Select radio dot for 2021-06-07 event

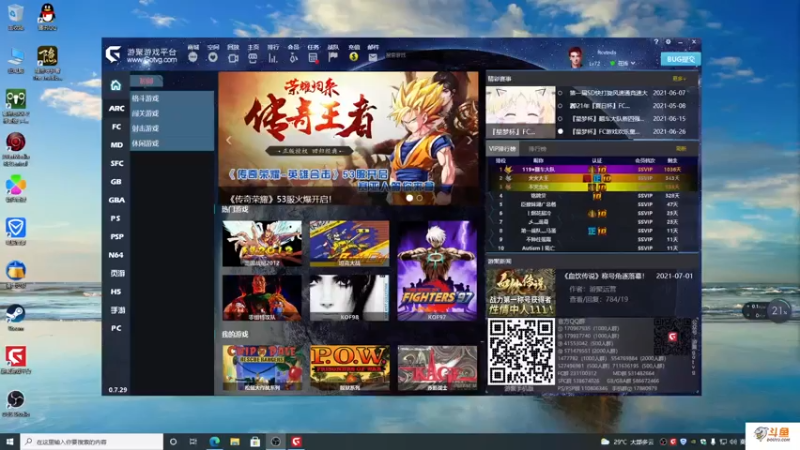click(x=560, y=93)
